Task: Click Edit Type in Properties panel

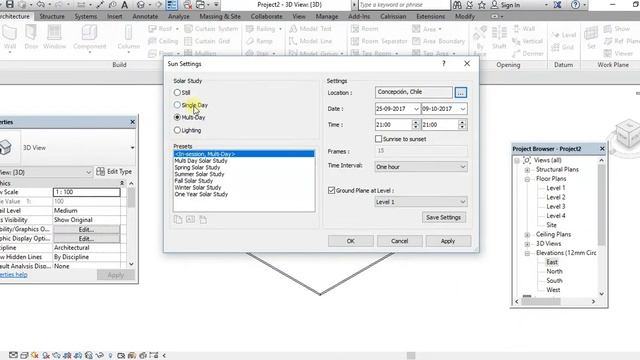Action: click(114, 172)
